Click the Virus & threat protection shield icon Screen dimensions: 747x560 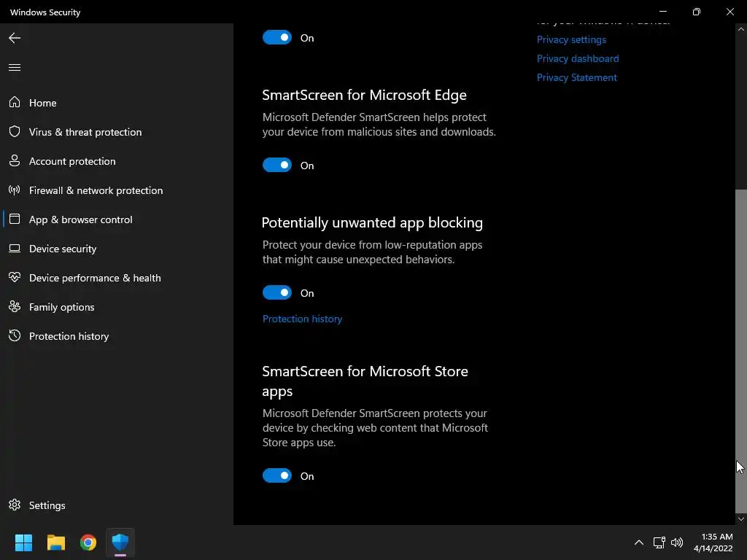point(15,131)
